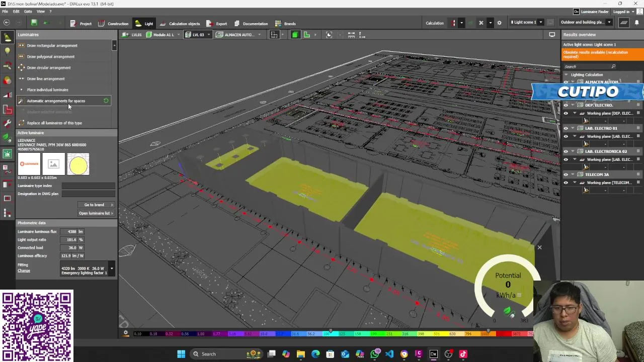Tick the checkbox beside TELECOM 3A
Screen dimensions: 644x362
tap(638, 174)
